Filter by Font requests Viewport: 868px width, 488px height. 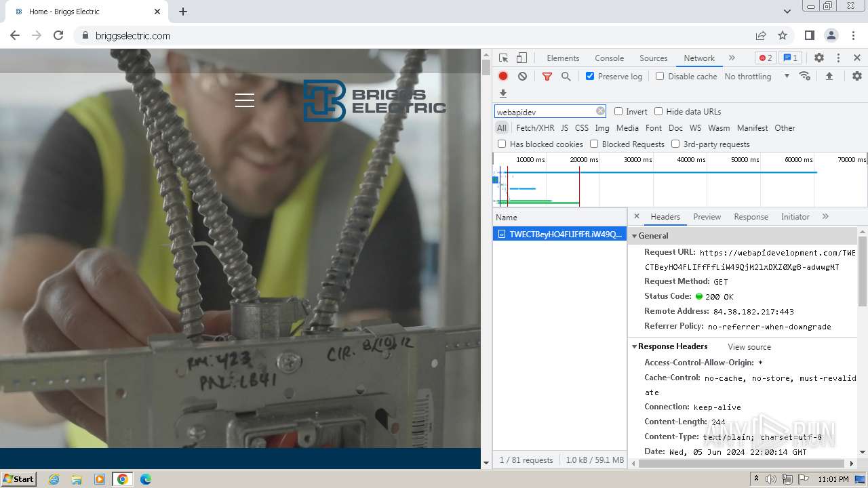(x=654, y=127)
